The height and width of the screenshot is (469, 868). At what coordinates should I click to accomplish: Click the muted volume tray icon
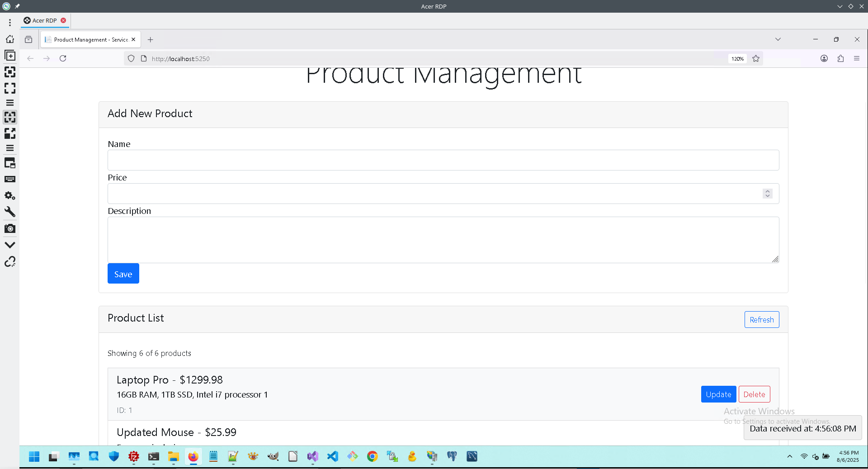(815, 456)
